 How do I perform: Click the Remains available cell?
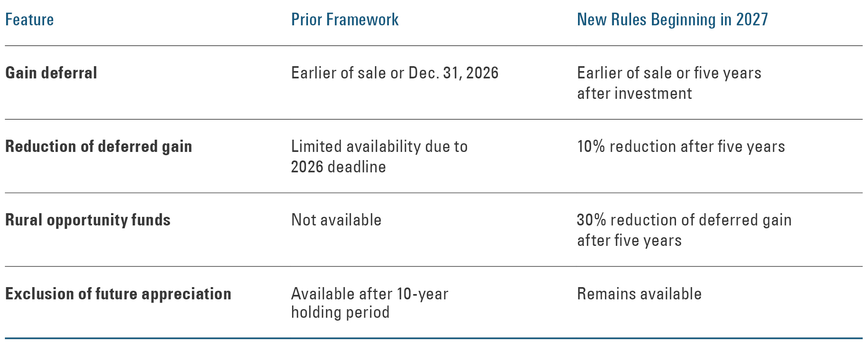639,294
